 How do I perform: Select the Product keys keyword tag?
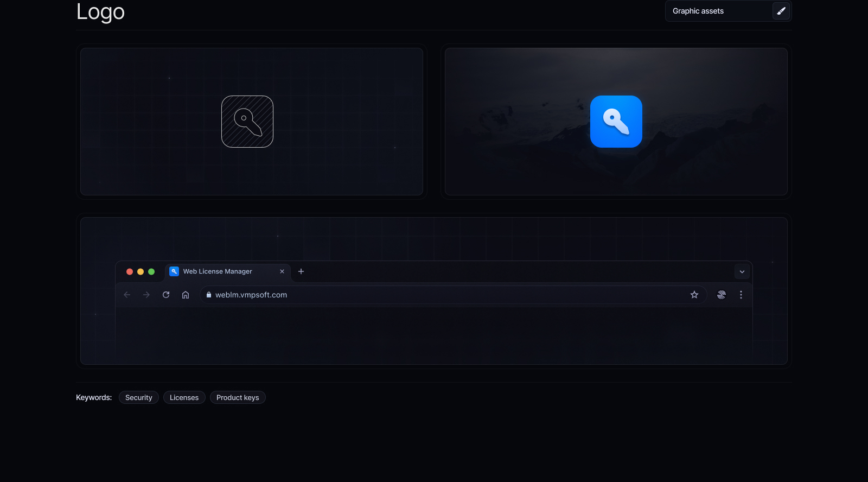238,397
